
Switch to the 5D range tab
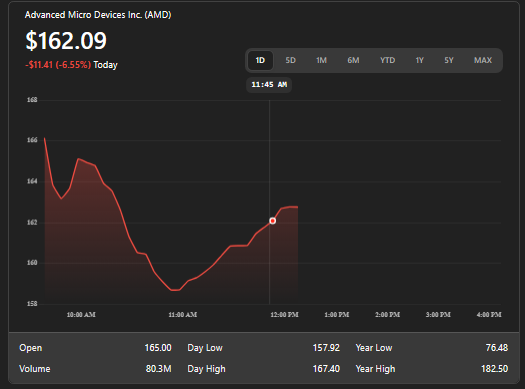pyautogui.click(x=290, y=61)
